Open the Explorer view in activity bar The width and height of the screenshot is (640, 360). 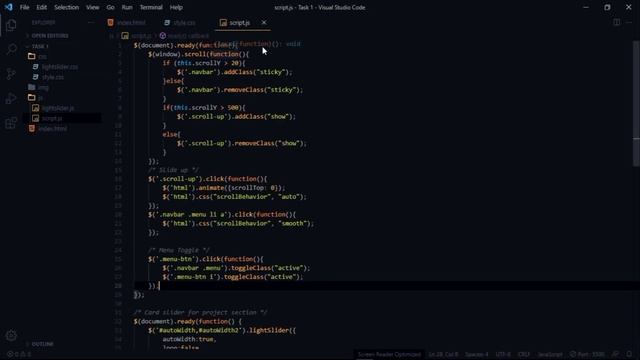[11, 25]
